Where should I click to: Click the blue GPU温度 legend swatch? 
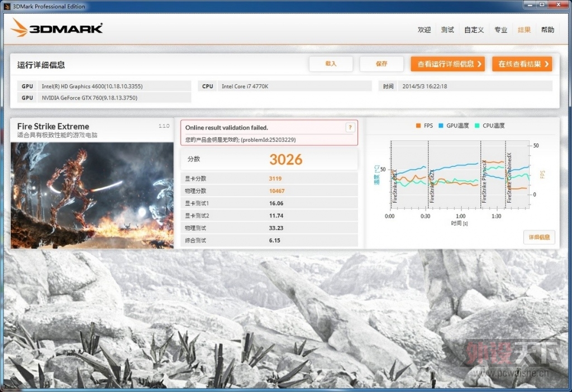point(441,126)
